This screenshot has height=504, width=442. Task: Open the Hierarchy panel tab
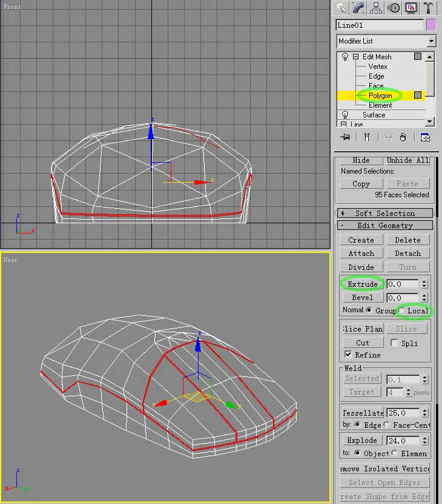(377, 8)
